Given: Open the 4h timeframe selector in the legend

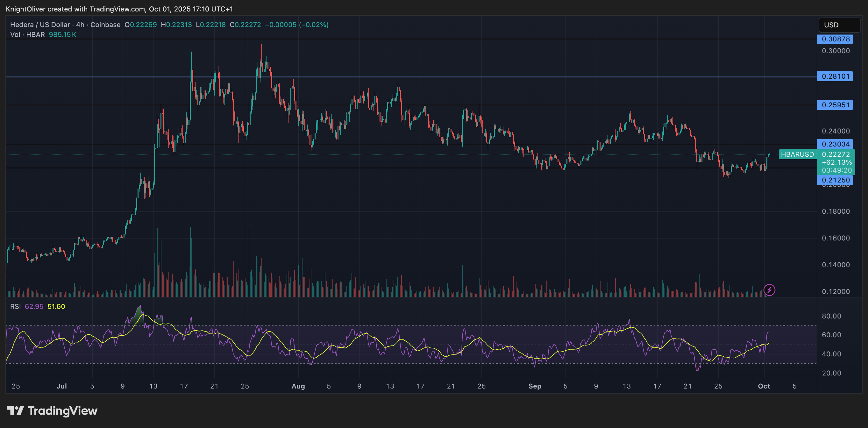Looking at the screenshot, I should click(x=81, y=24).
